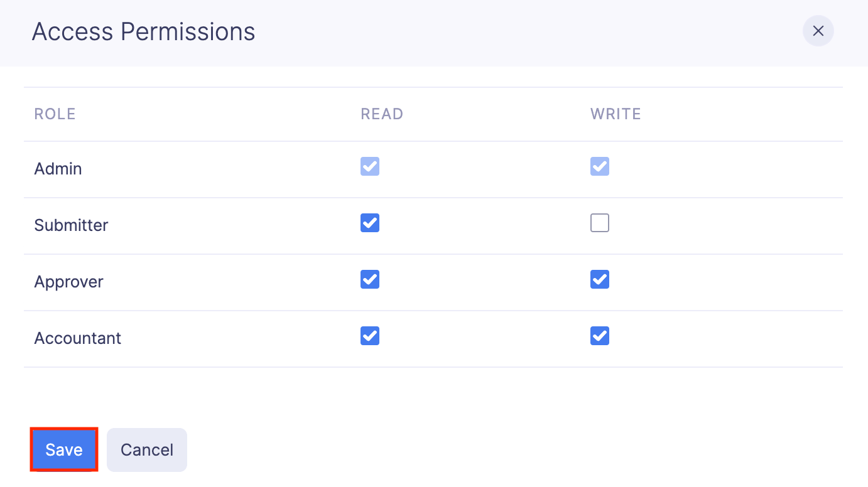Click the Access Permissions dialog title
Image resolution: width=868 pixels, height=487 pixels.
pyautogui.click(x=143, y=31)
